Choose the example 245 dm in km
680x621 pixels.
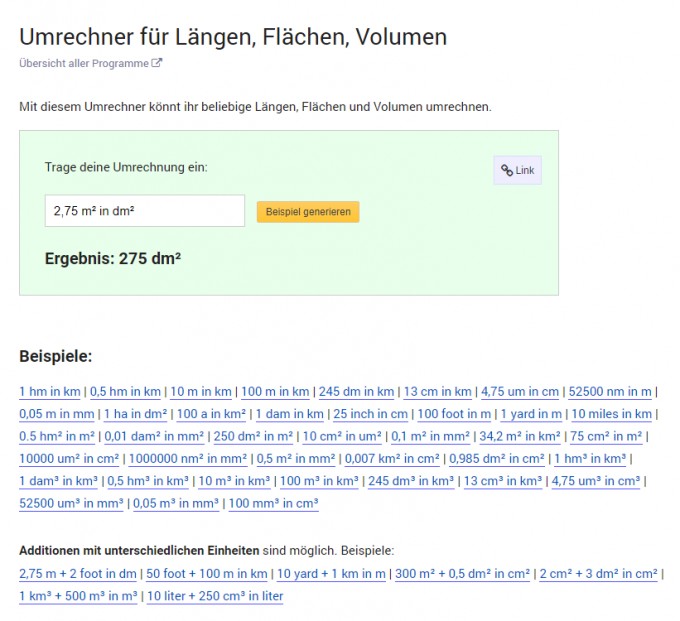[x=355, y=392]
